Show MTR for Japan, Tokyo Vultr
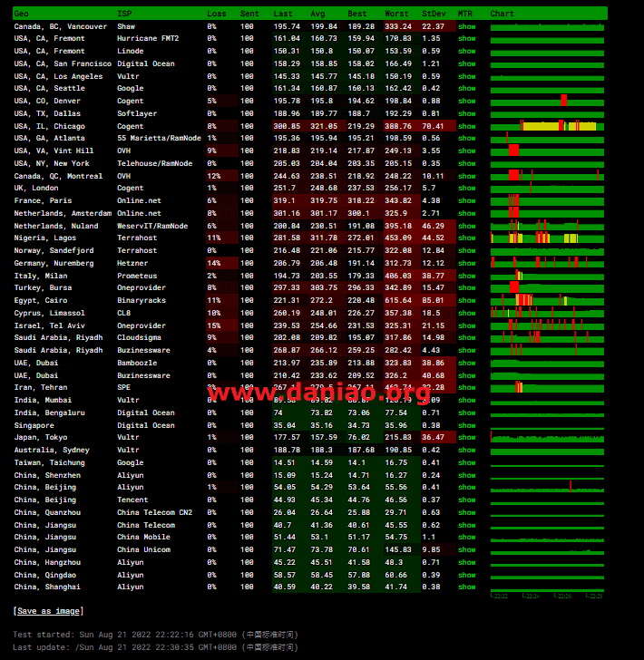The height and width of the screenshot is (660, 644). coord(467,437)
